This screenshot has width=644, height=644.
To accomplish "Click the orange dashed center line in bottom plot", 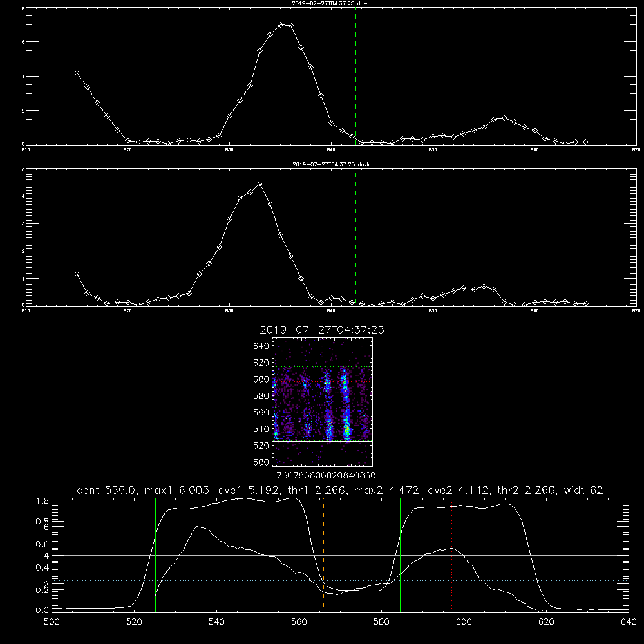I will click(324, 554).
